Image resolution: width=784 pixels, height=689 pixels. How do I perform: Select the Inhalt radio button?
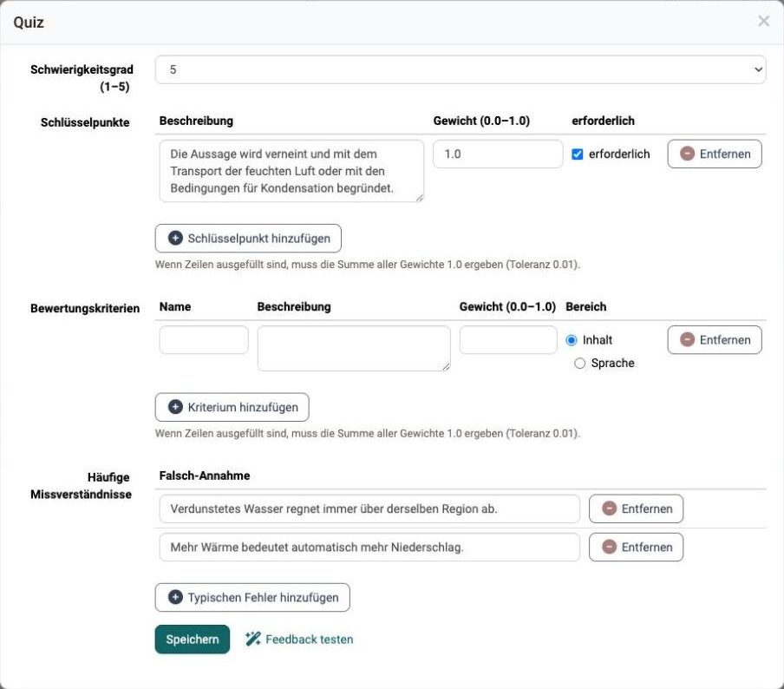[x=572, y=340]
